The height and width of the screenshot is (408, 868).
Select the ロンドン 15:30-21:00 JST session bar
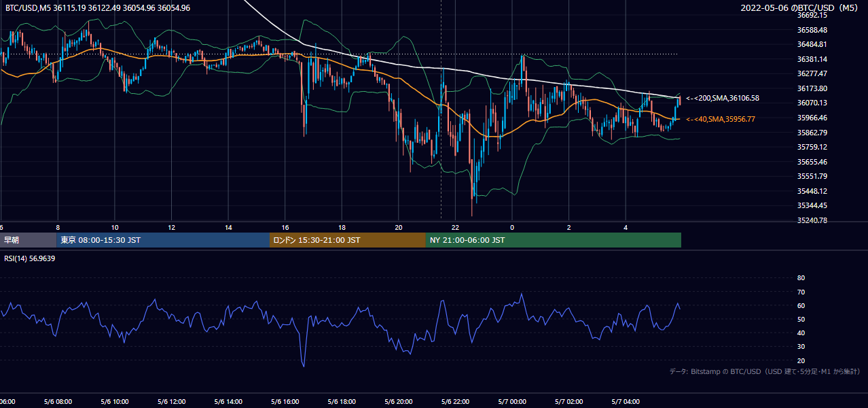pyautogui.click(x=348, y=240)
